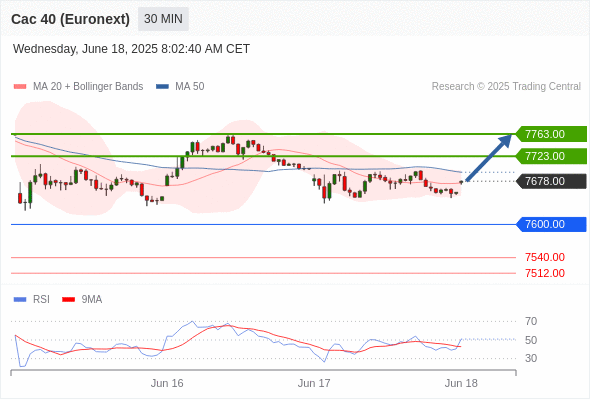Click the RSI legend label text

click(x=41, y=300)
